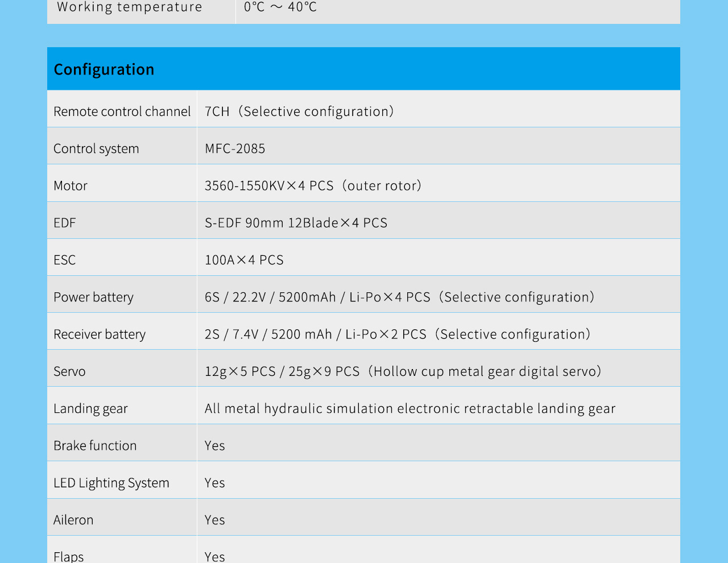This screenshot has width=728, height=563.
Task: Click the LED Lighting System label
Action: click(x=111, y=483)
